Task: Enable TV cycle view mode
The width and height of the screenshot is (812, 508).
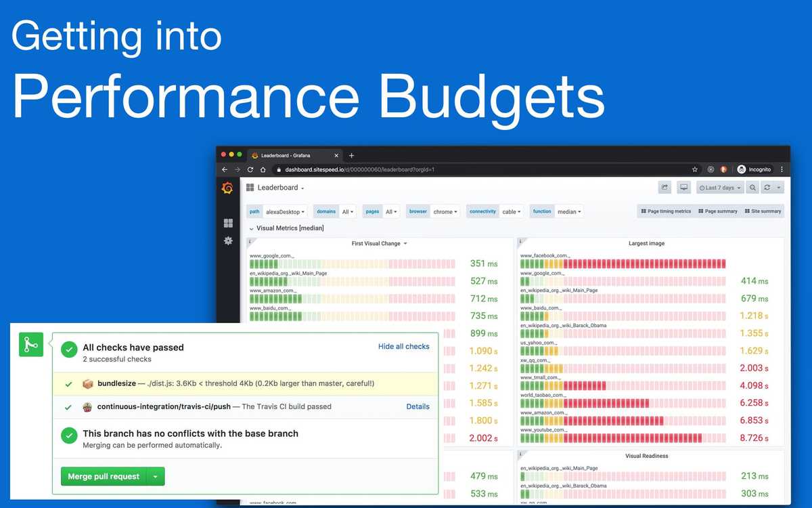Action: 683,187
